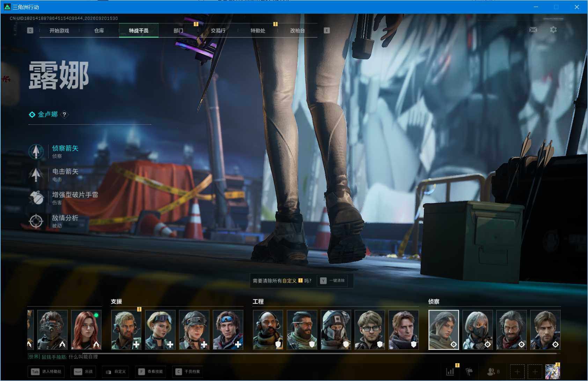Click the 出战 button
588x381 pixels.
(83, 372)
